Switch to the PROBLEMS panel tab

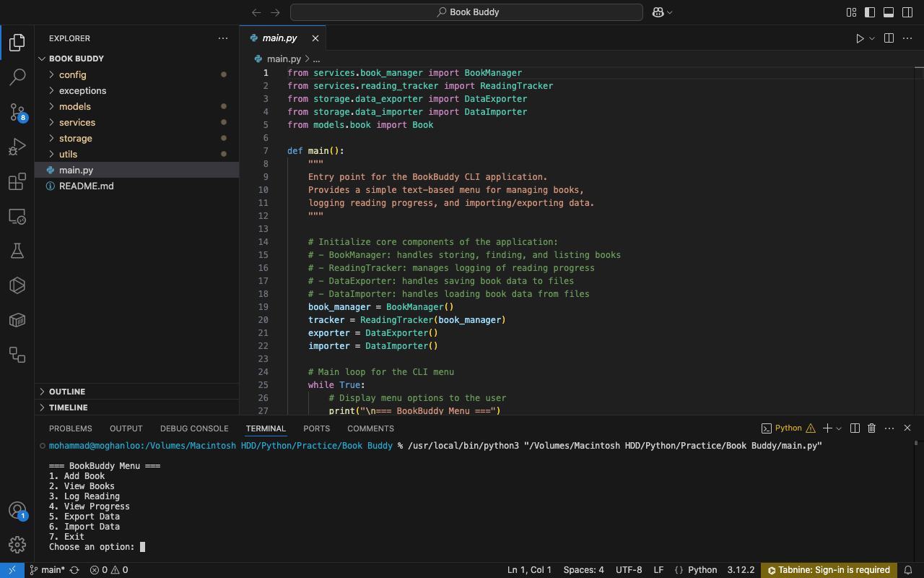[71, 428]
